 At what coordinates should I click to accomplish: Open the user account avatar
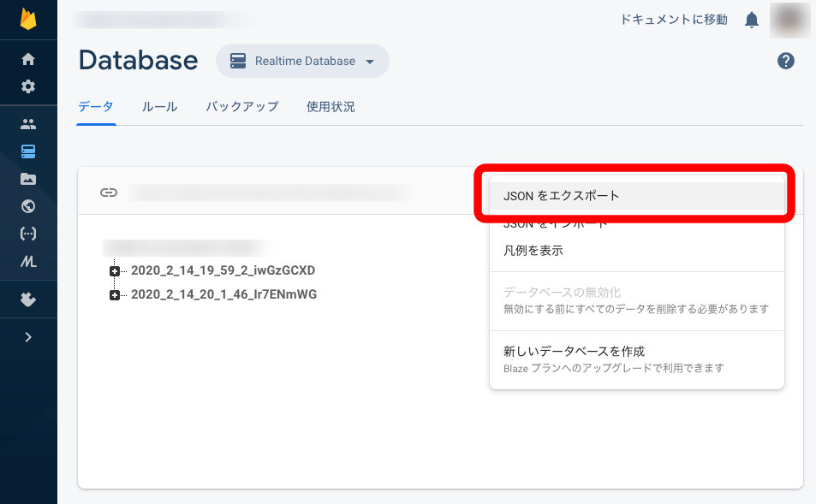[789, 20]
